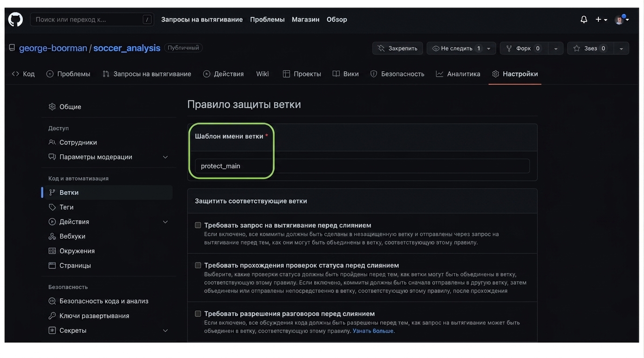Click the Аналитика tab graph icon
The image size is (644, 358).
point(439,74)
